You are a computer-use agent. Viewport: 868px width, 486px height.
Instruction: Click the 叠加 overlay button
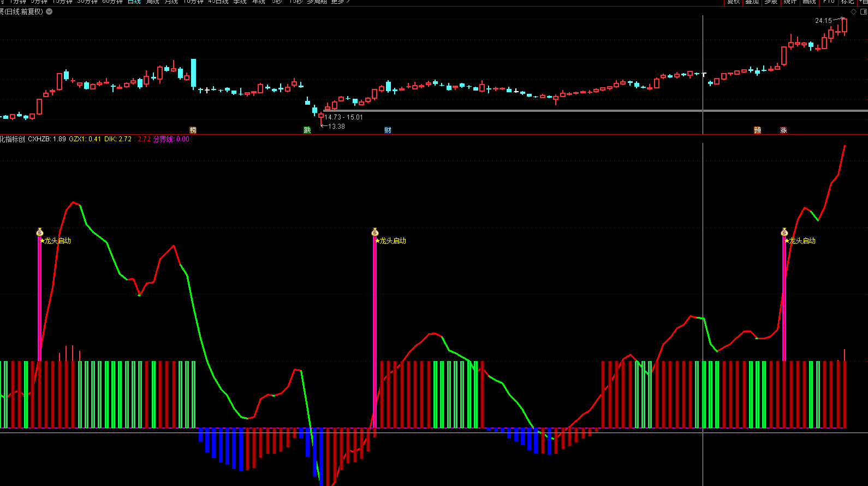pyautogui.click(x=752, y=2)
